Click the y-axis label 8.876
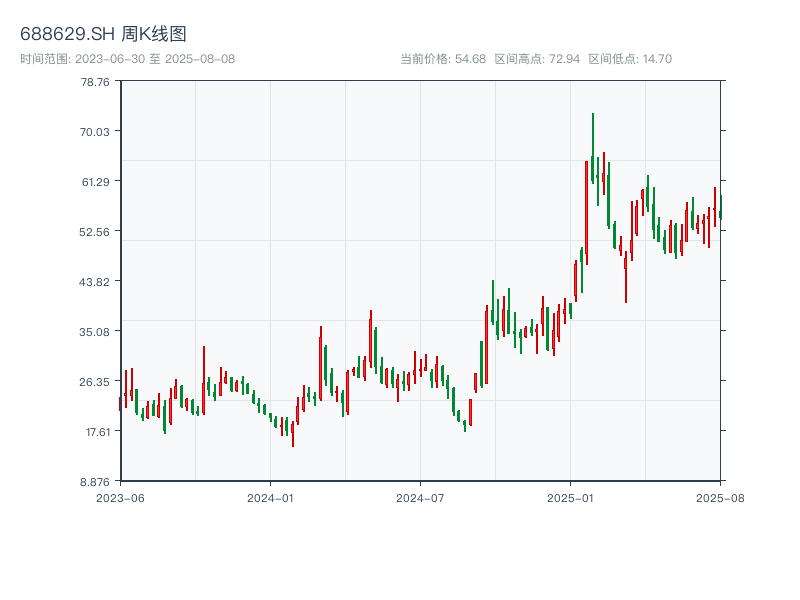The width and height of the screenshot is (800, 600). [x=95, y=482]
